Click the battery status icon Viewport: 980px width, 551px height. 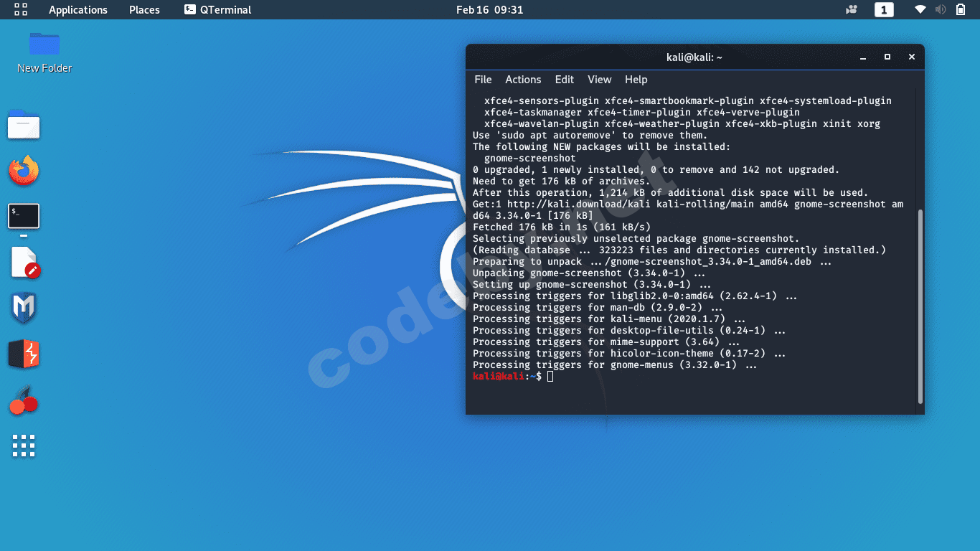point(961,9)
